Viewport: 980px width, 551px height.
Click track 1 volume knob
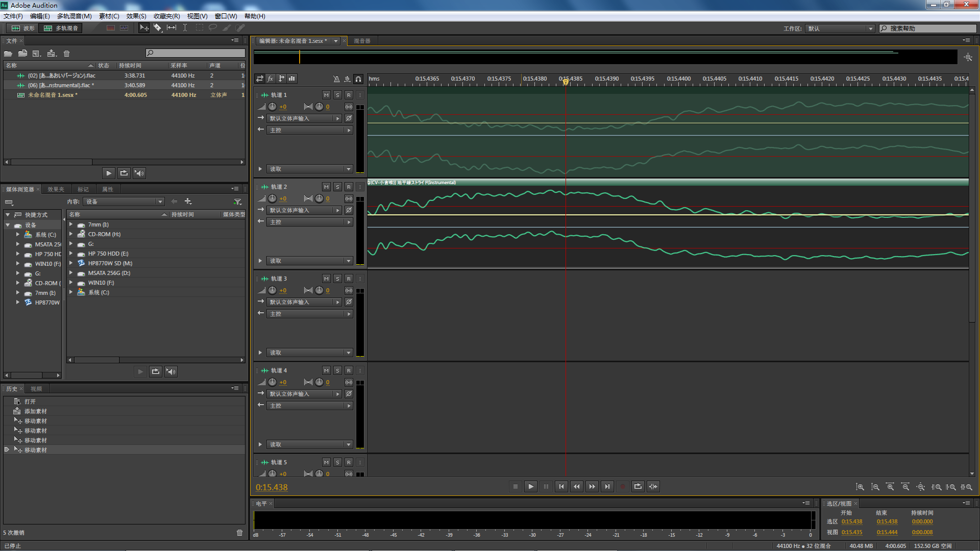point(273,107)
